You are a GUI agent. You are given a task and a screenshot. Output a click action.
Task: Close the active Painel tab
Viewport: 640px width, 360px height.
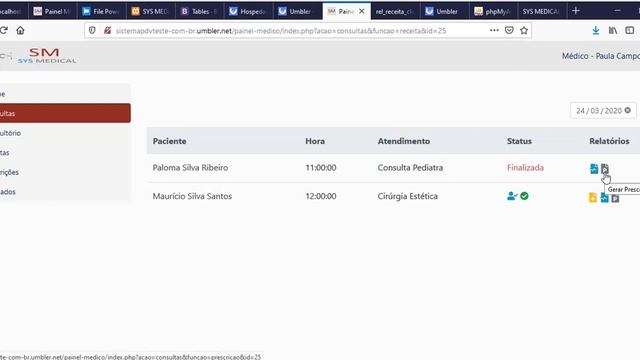pos(362,11)
